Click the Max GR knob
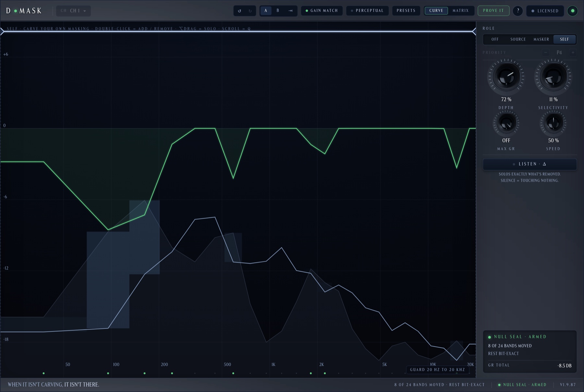The image size is (584, 392). pos(506,123)
